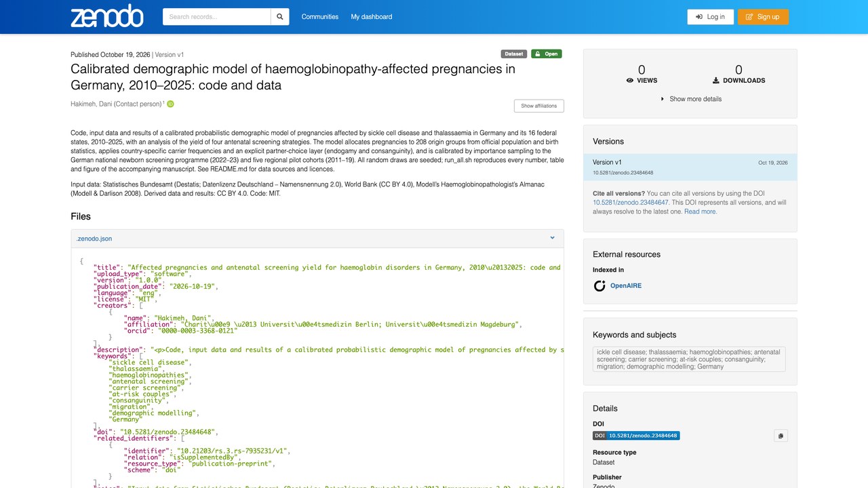Click the search magnifier button

pyautogui.click(x=280, y=17)
